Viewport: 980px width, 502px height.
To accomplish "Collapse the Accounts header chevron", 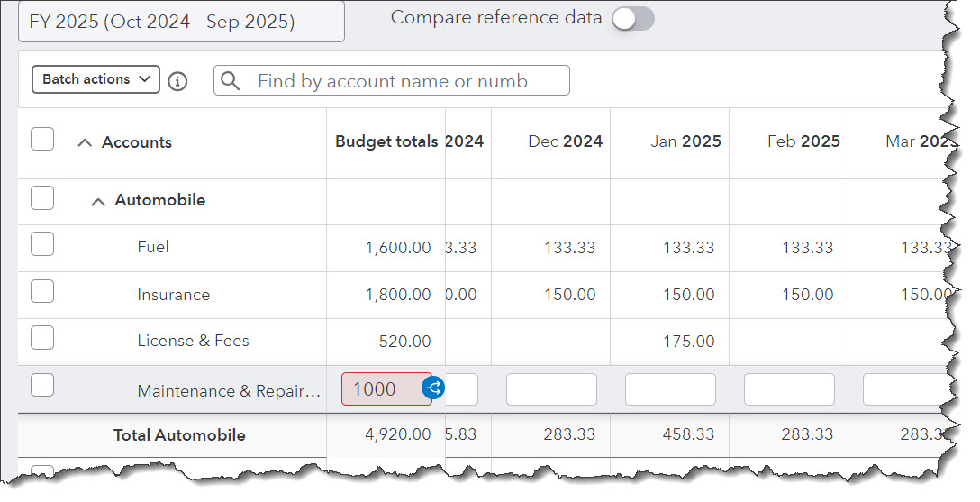I will 85,142.
